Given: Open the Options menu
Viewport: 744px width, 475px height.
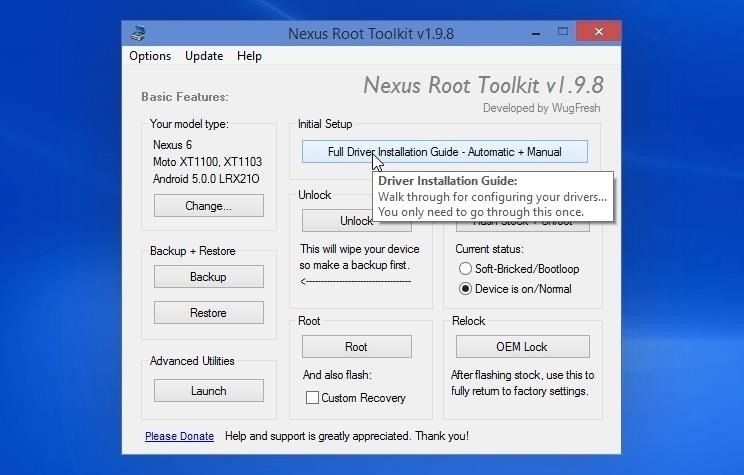Looking at the screenshot, I should [150, 56].
